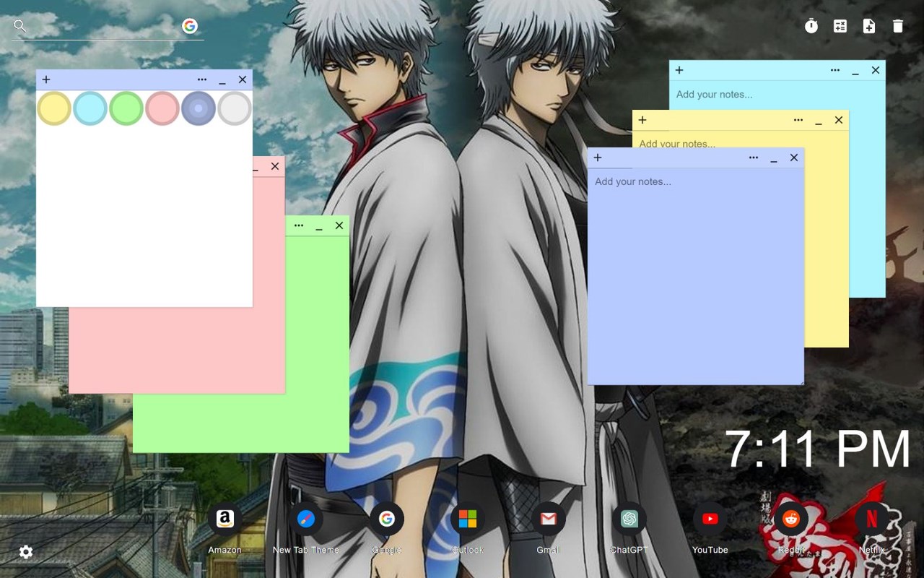Close the cyan note
This screenshot has width=924, height=578.
[876, 70]
